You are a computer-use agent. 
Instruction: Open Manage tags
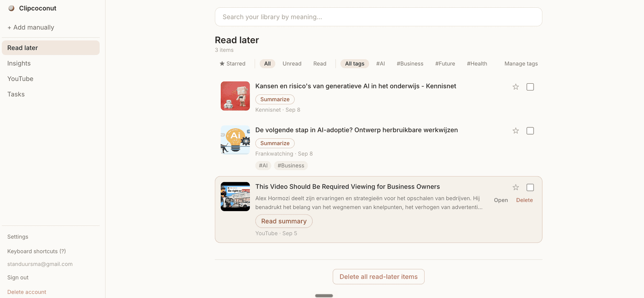[x=521, y=64]
